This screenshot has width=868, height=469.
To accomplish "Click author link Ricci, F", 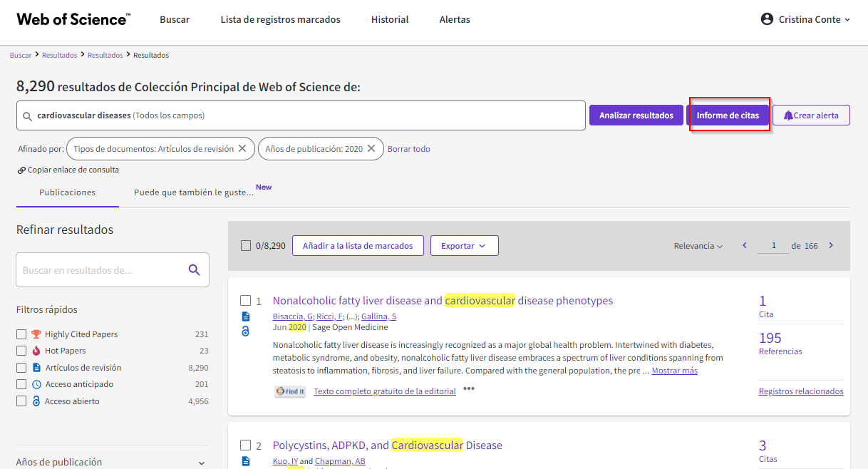I will point(329,316).
